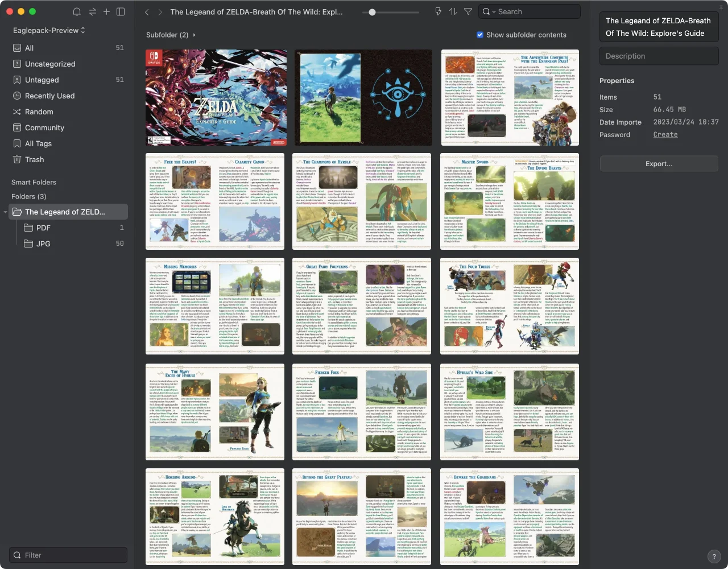Select The Adventure Continues page thumbnail

[510, 97]
